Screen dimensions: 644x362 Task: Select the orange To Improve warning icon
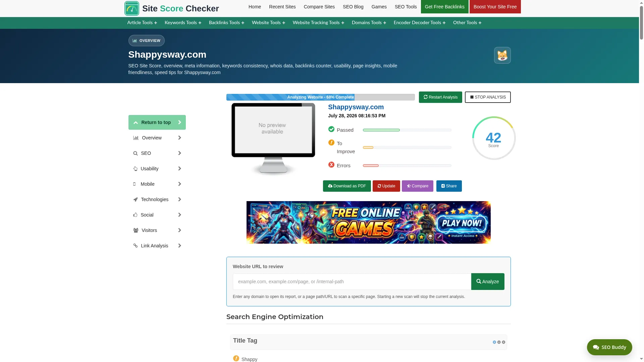coord(331,143)
